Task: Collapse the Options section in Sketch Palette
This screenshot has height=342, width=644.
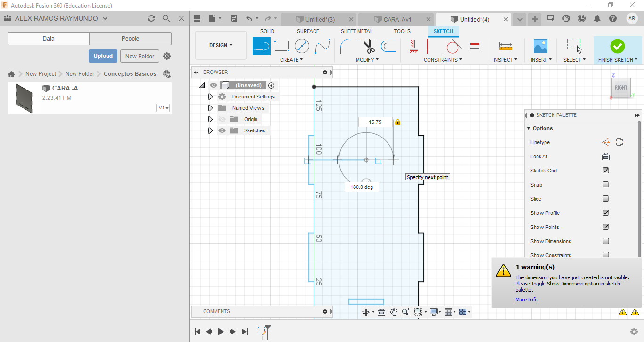Action: 529,128
